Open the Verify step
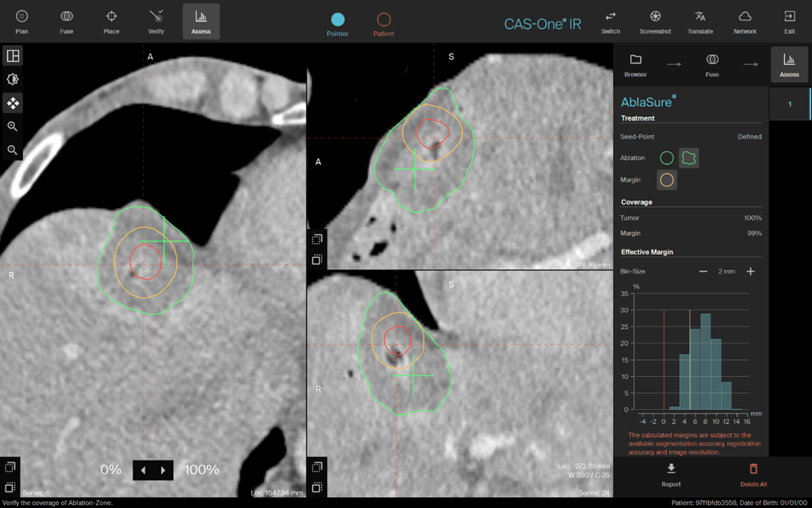 click(x=156, y=21)
